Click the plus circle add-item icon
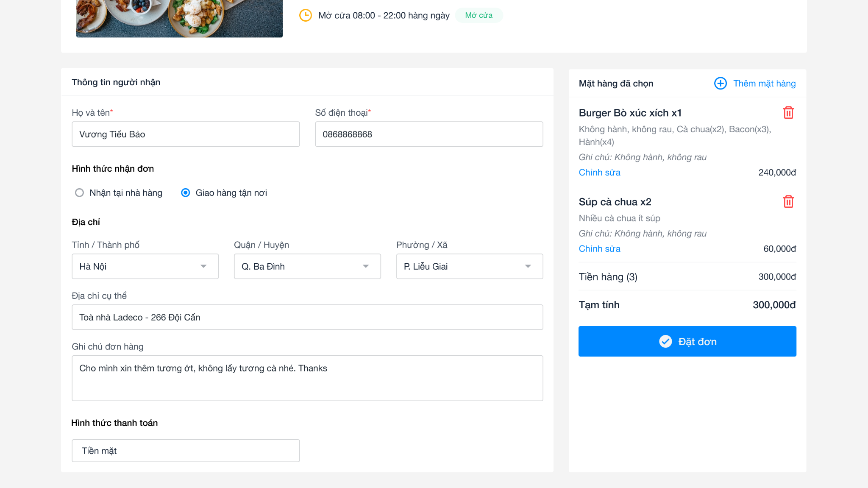 (720, 84)
